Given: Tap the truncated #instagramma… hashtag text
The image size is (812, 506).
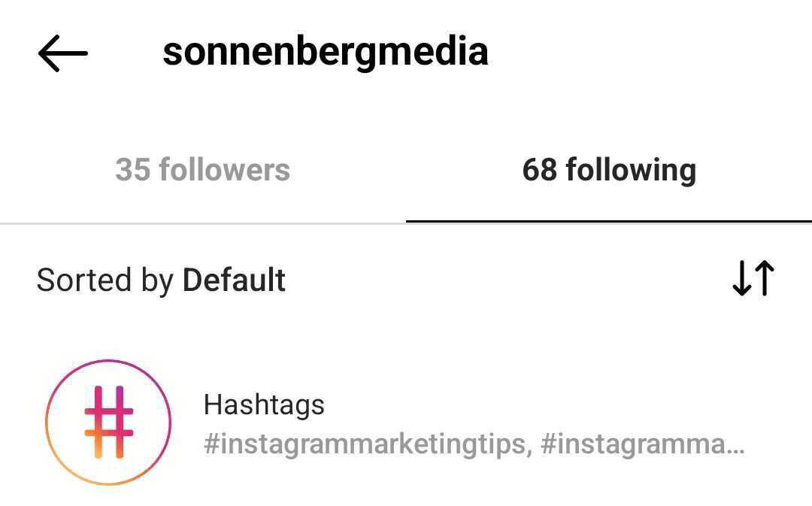Looking at the screenshot, I should tap(643, 444).
